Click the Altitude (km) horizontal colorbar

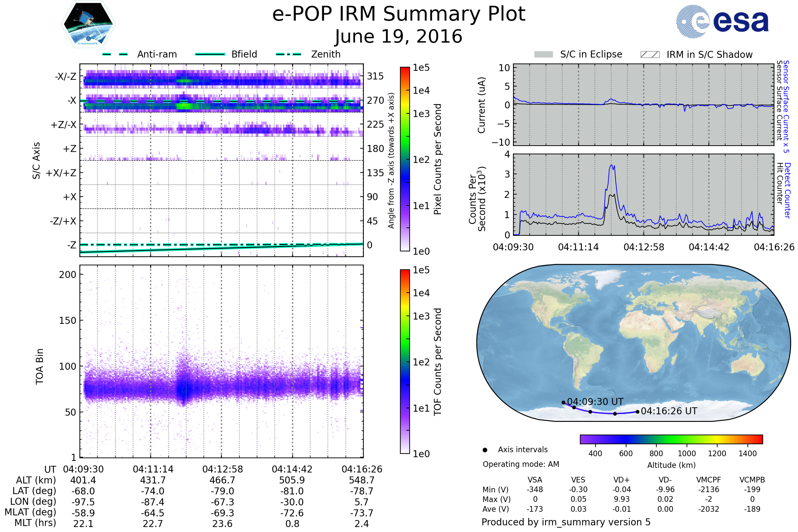[671, 439]
